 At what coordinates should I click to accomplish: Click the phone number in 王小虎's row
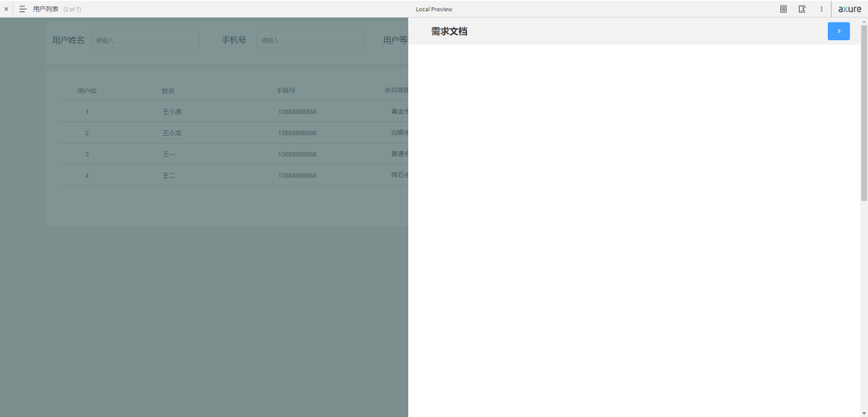pyautogui.click(x=297, y=112)
